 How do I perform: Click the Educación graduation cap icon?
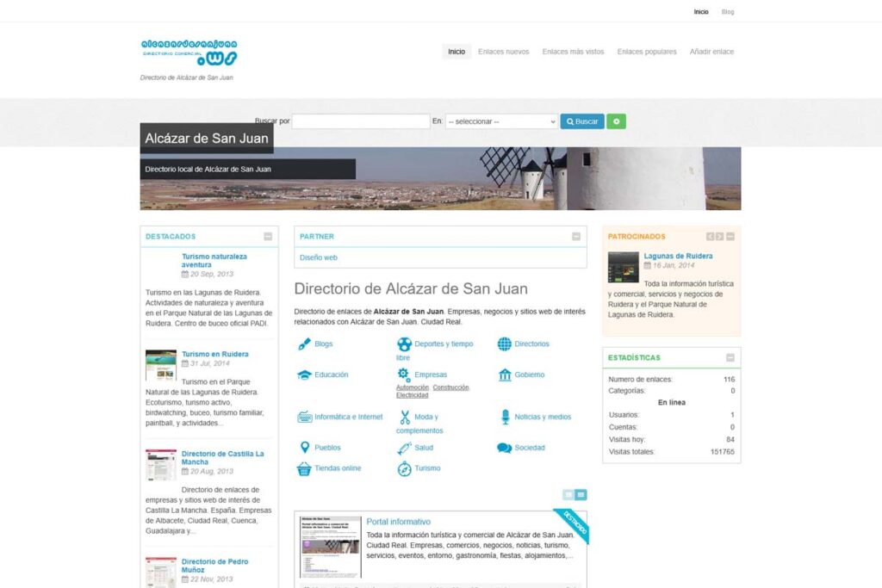[304, 375]
